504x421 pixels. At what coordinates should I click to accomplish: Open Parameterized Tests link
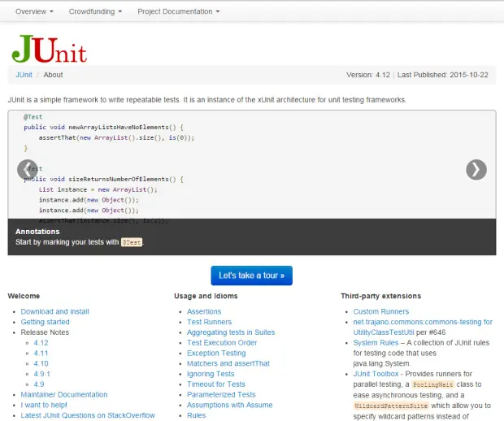[221, 394]
